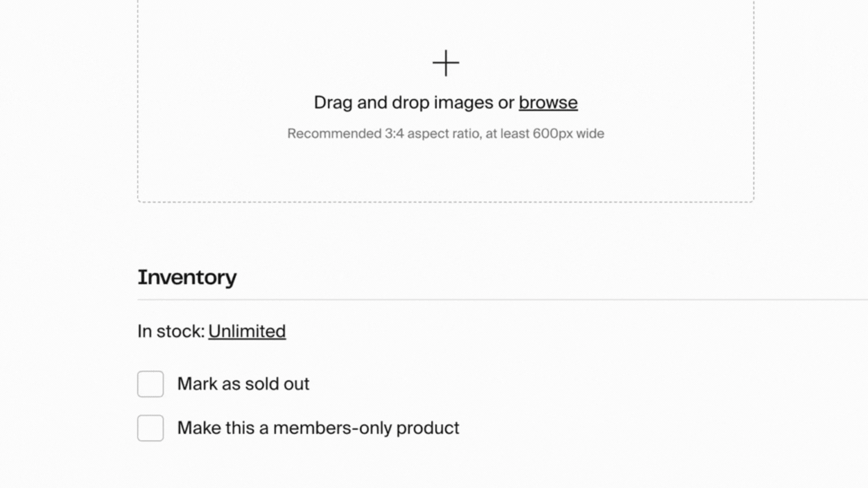Click the "Mark as sold out" label text
Image resolution: width=868 pixels, height=488 pixels.
point(243,384)
